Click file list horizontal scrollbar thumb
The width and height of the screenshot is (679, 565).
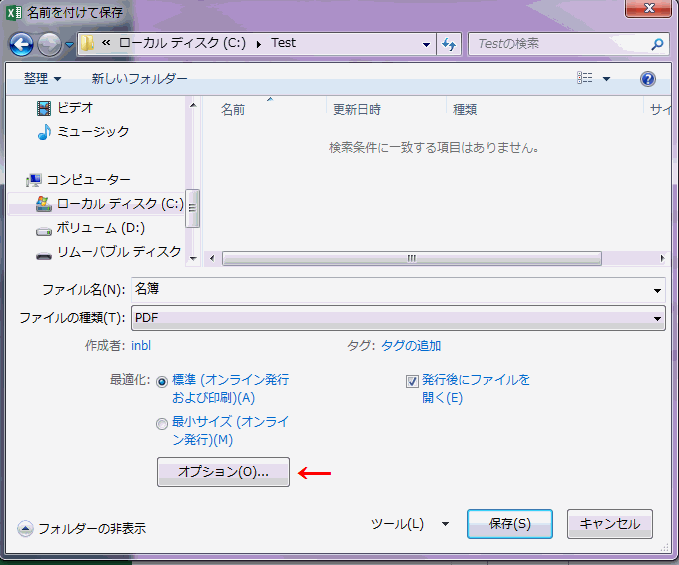click(x=412, y=258)
